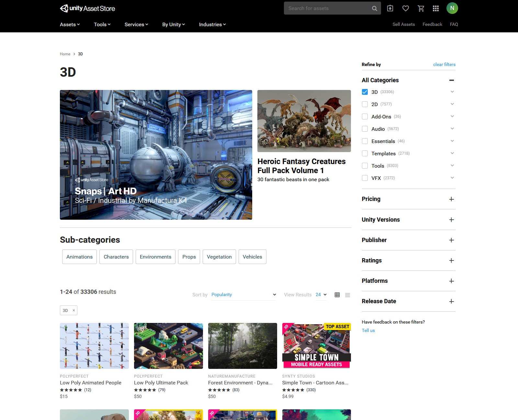
Task: Open the Sort by Popularity dropdown
Action: (x=244, y=295)
